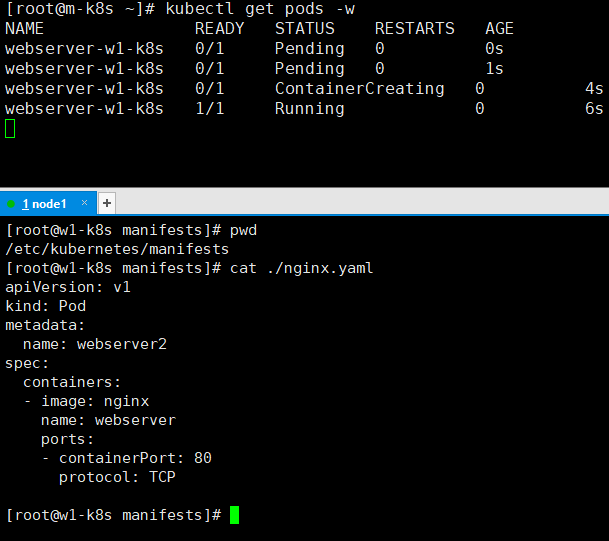This screenshot has height=541, width=609.
Task: Select the '1 node1' session tab
Action: tap(48, 203)
